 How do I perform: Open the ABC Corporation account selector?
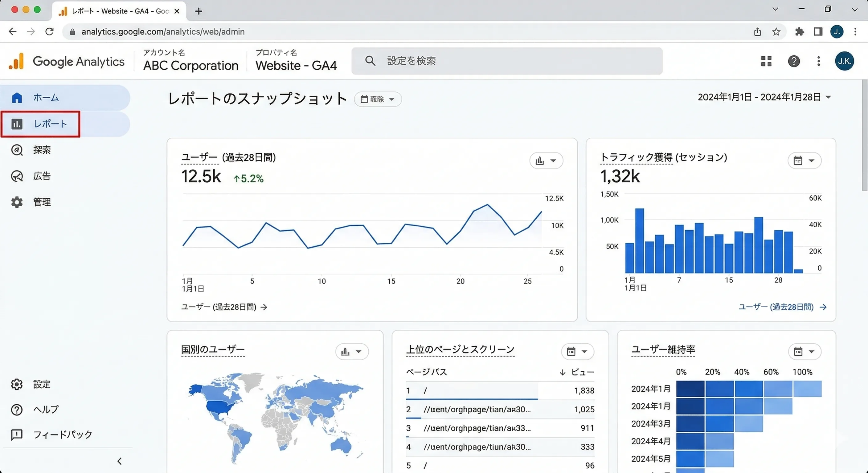[191, 61]
